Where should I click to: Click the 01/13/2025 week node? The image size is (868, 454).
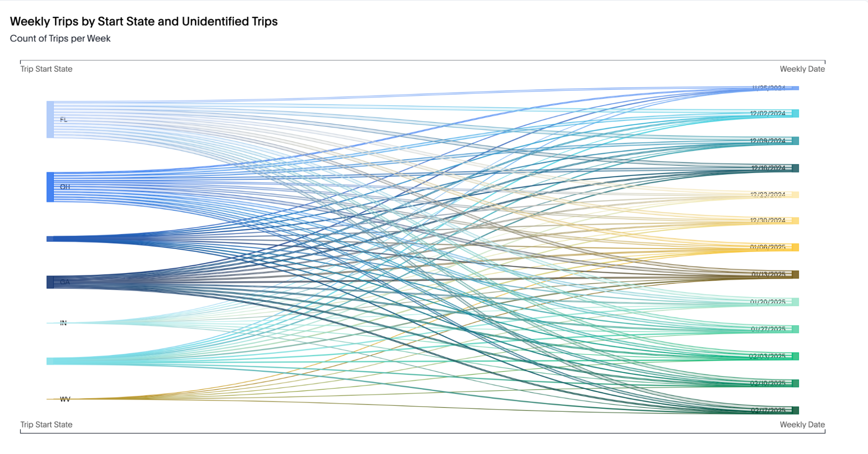point(795,275)
